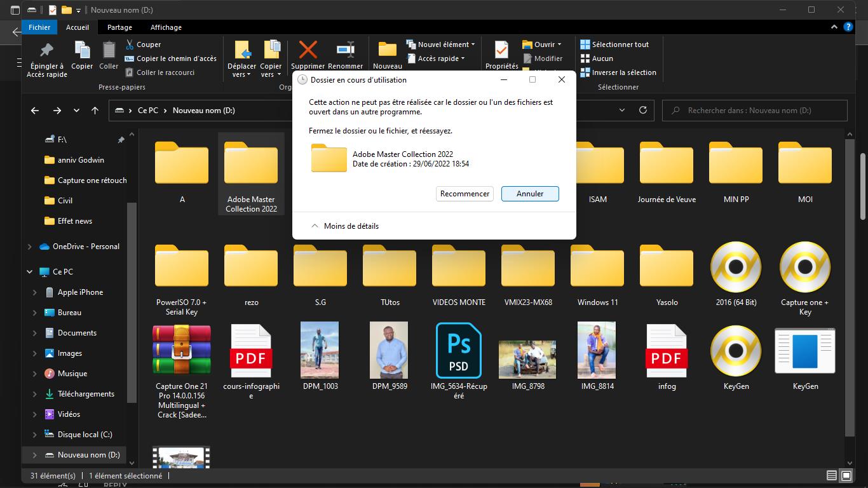Expand the OneDrive - Personal tree node
This screenshot has height=488, width=868.
[29, 247]
